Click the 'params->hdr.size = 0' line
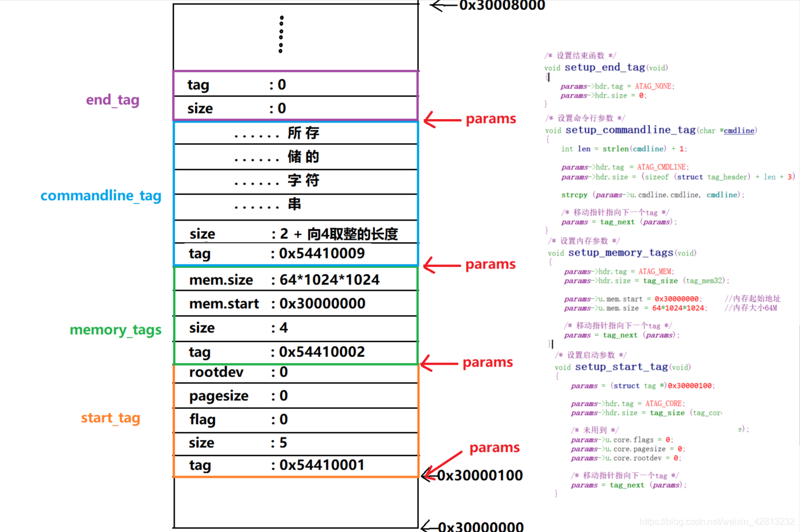 click(x=604, y=95)
